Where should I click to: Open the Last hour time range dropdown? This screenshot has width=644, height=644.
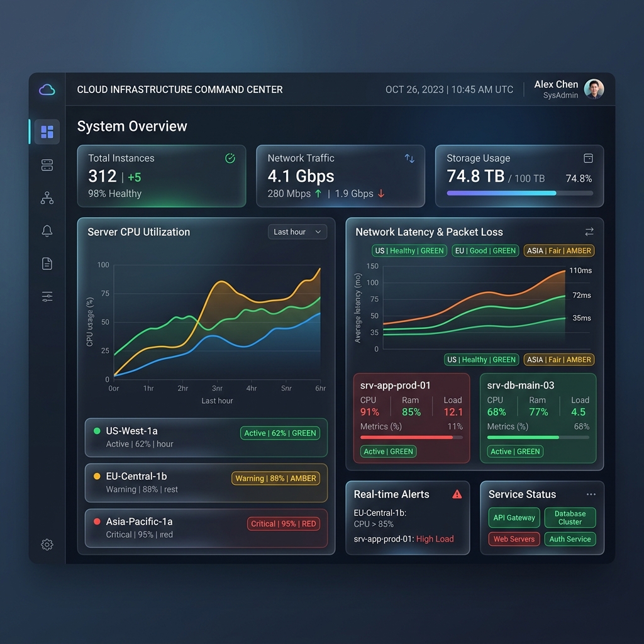point(297,232)
